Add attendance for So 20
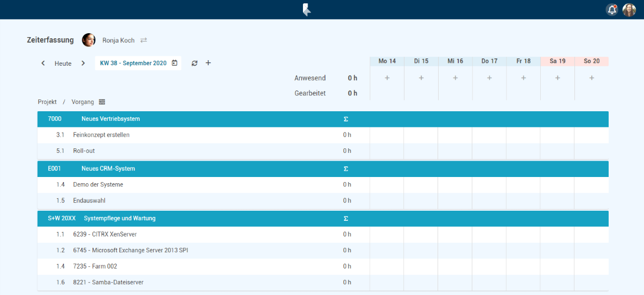The height and width of the screenshot is (295, 644). [591, 78]
